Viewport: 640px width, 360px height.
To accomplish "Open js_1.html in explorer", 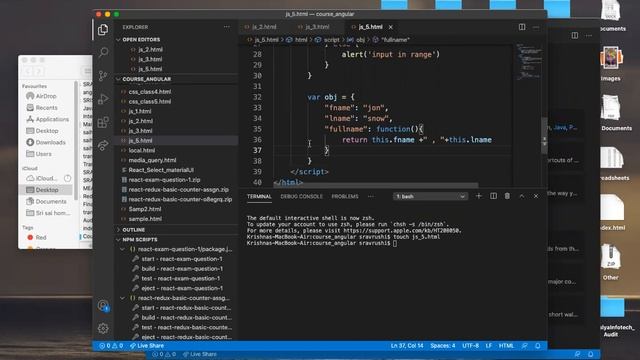I will click(140, 111).
